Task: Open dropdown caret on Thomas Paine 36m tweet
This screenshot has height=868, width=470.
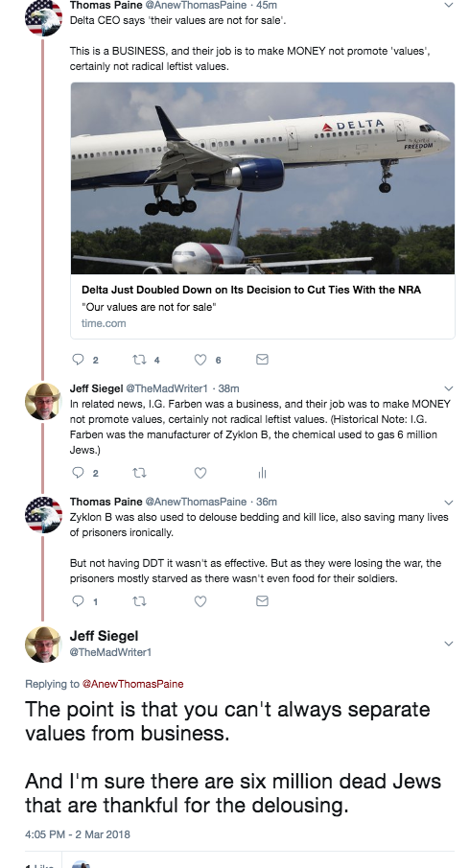Action: tap(449, 502)
